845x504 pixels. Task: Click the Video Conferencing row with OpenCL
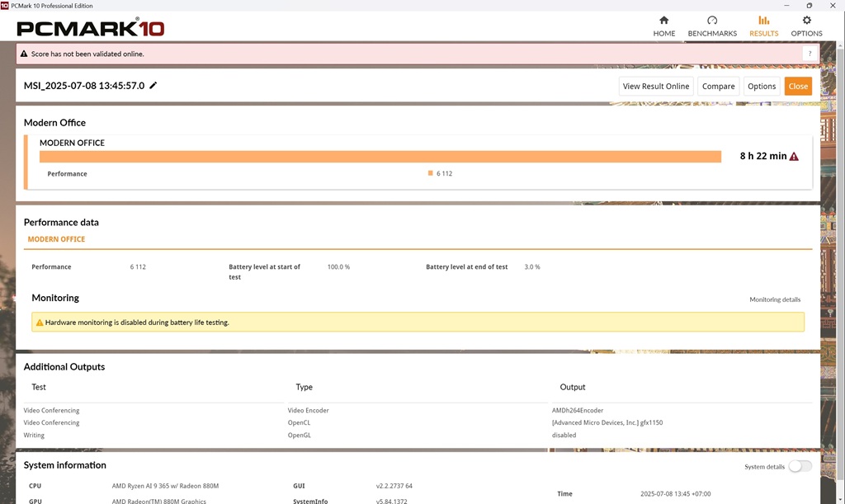[x=51, y=422]
